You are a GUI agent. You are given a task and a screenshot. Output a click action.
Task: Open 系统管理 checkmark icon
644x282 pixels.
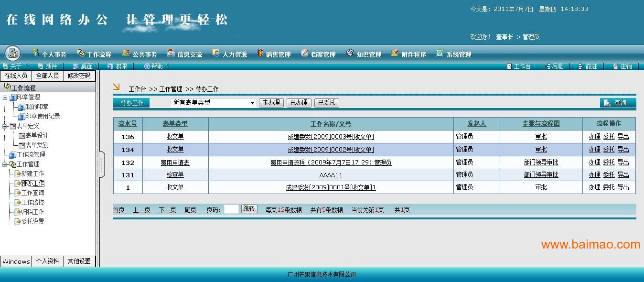(x=440, y=53)
